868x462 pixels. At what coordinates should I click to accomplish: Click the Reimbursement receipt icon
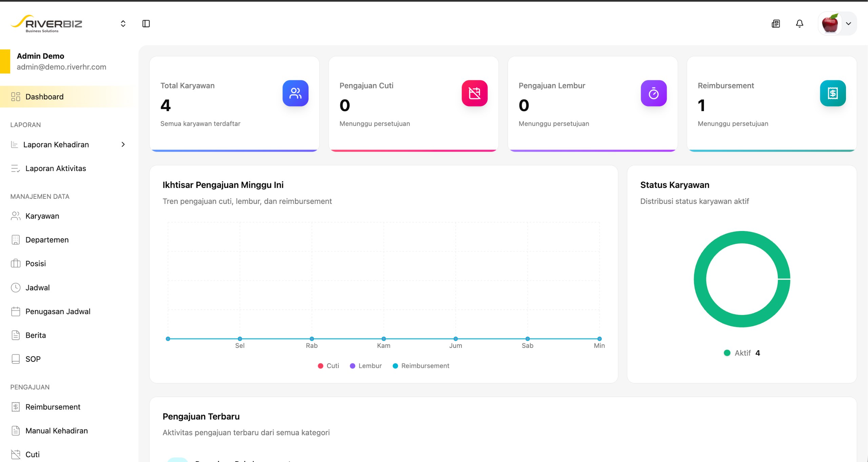pos(833,93)
